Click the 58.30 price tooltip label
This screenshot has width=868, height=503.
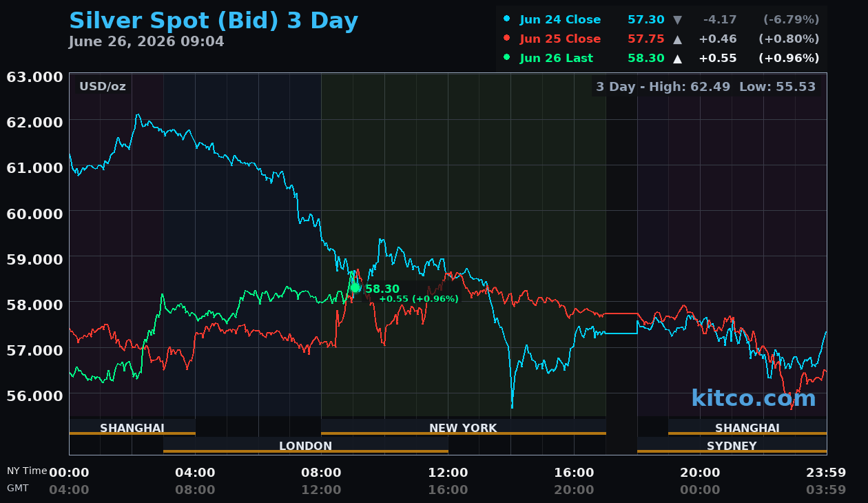click(382, 289)
